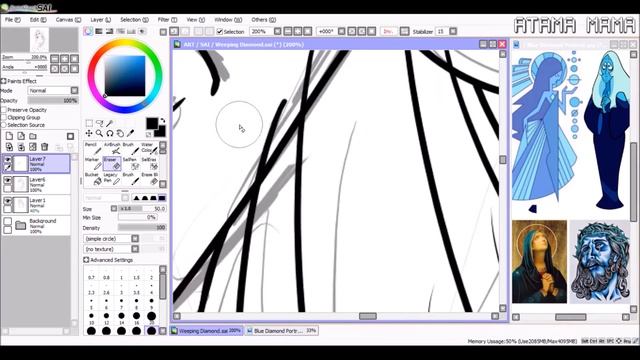Expand the Advanced Settings section
The height and width of the screenshot is (360, 640).
[x=86, y=260]
